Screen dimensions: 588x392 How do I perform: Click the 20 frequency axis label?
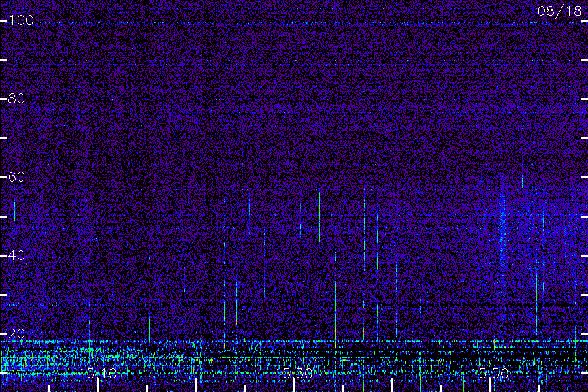tap(16, 333)
